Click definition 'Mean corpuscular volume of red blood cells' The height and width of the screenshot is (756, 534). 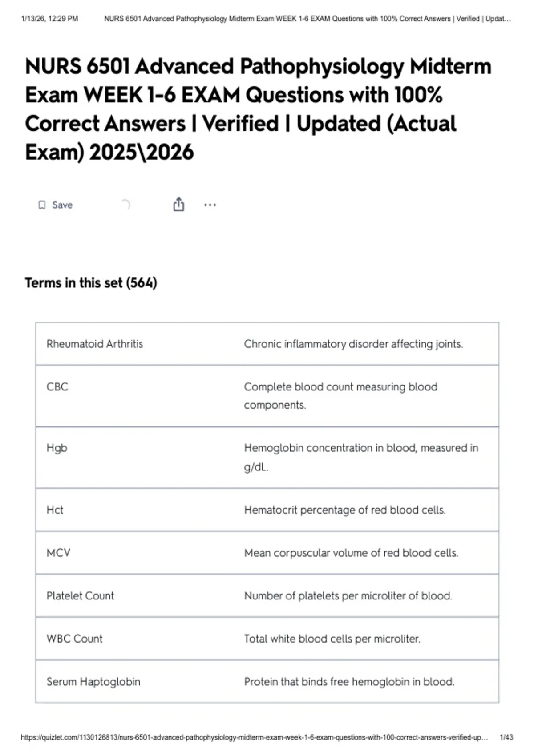351,553
